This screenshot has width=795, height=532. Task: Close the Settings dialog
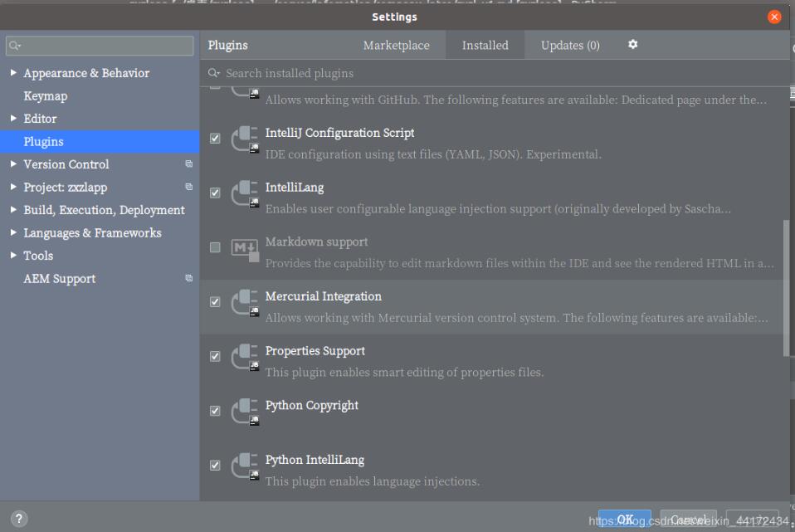[774, 17]
